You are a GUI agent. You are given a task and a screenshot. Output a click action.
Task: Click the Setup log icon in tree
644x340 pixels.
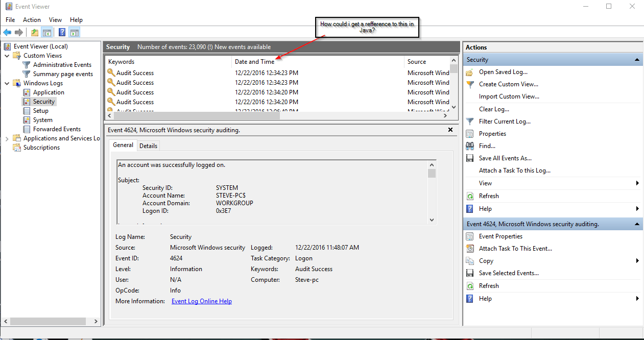tap(27, 111)
